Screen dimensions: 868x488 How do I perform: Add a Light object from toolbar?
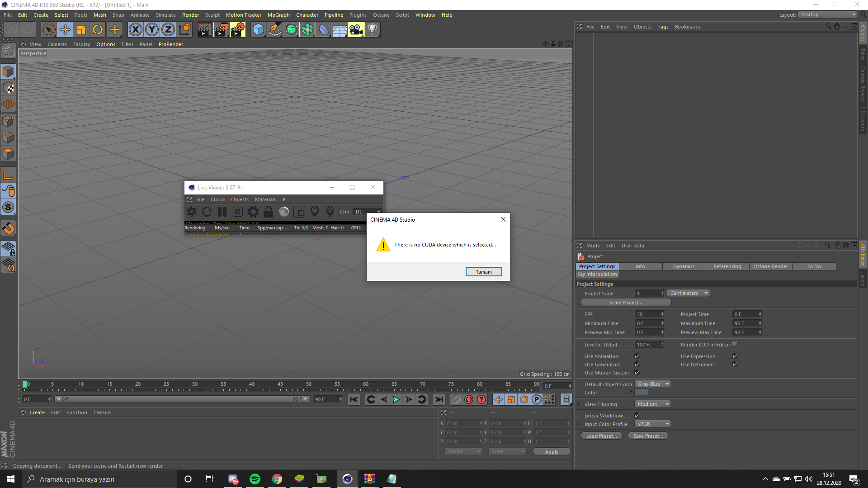[372, 30]
